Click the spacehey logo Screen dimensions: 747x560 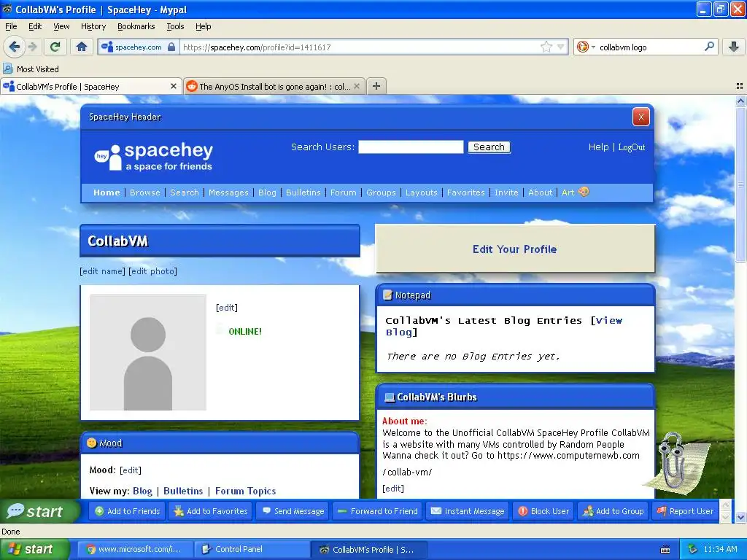click(153, 156)
